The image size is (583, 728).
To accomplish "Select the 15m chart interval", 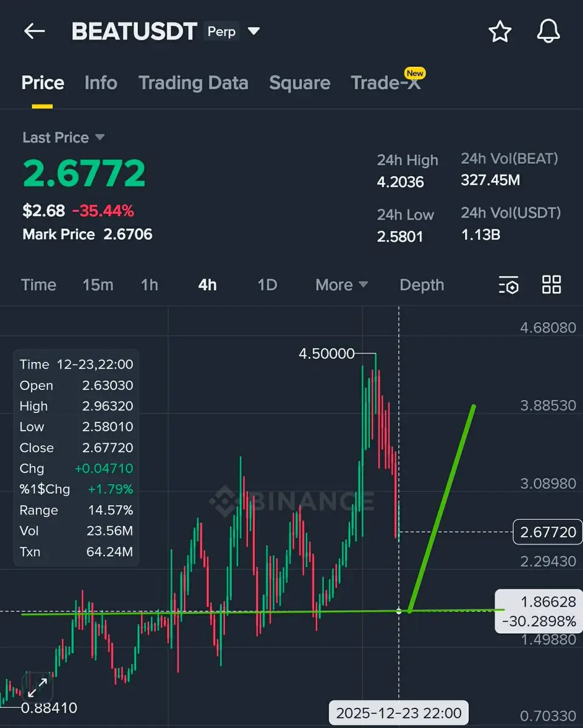I will [98, 285].
